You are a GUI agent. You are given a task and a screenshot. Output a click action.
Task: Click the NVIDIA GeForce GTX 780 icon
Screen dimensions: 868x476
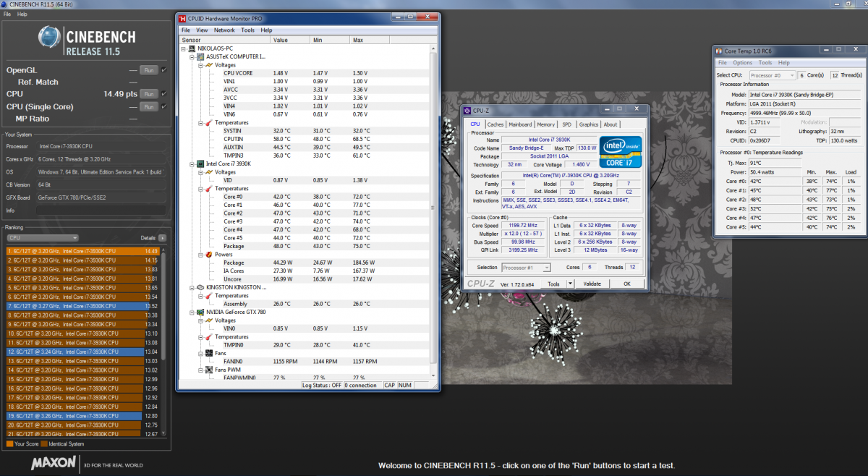pyautogui.click(x=201, y=312)
